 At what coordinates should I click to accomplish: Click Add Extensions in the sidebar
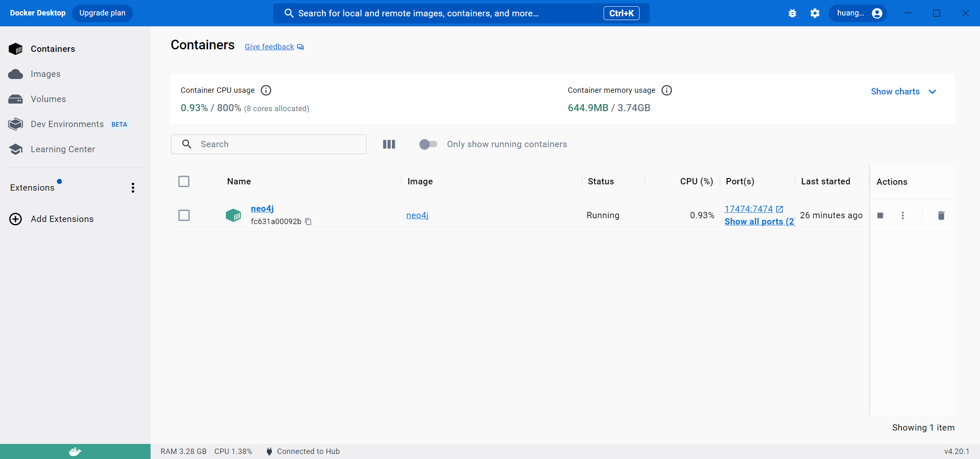pos(62,219)
